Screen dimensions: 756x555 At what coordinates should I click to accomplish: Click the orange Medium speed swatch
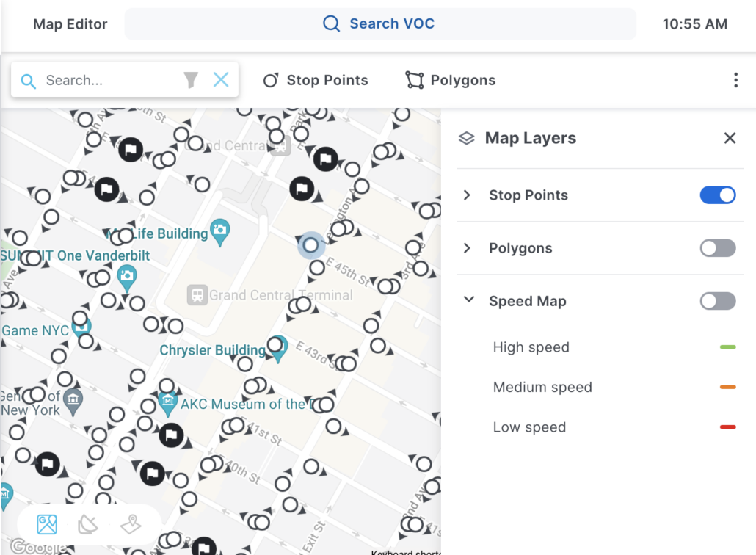[727, 387]
